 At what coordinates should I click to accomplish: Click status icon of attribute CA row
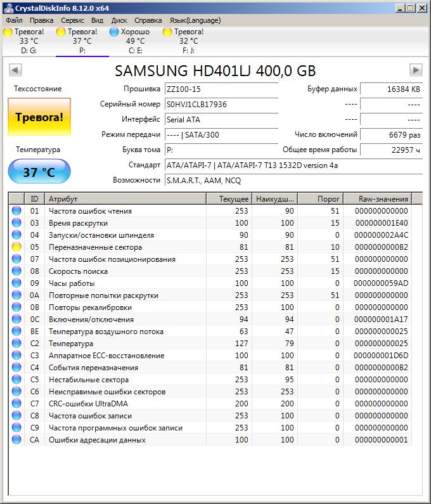[16, 440]
